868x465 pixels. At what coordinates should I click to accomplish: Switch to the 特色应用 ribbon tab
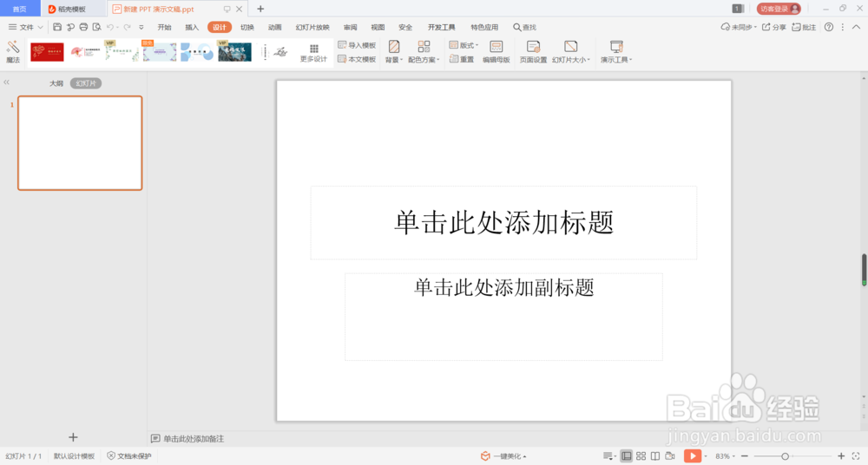tap(484, 27)
